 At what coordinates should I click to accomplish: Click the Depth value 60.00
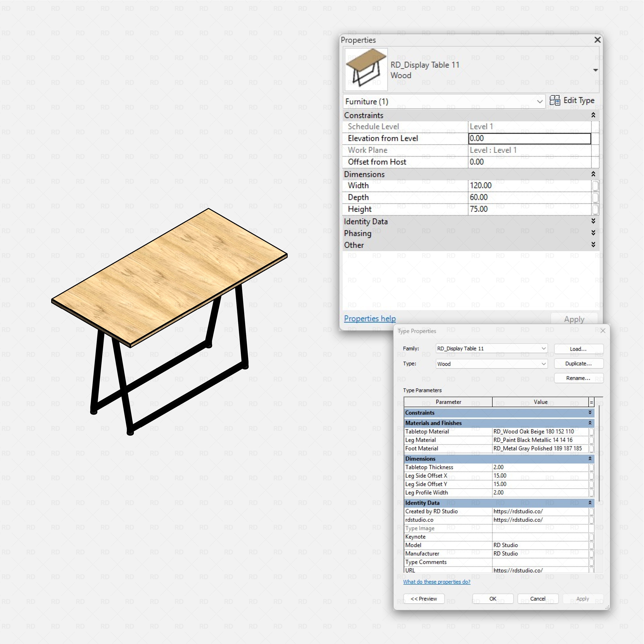(x=530, y=197)
